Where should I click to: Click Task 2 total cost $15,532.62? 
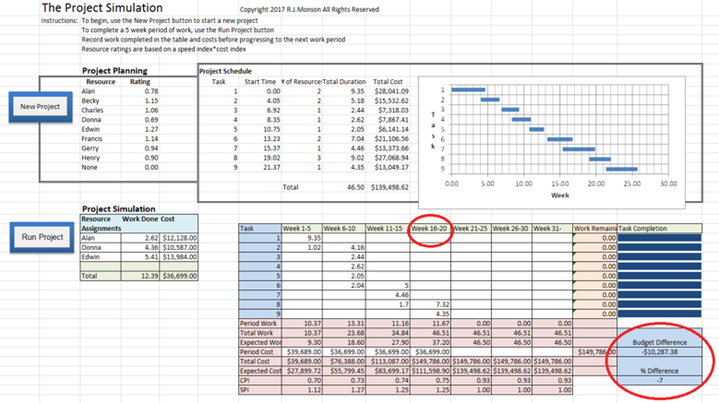coord(391,101)
